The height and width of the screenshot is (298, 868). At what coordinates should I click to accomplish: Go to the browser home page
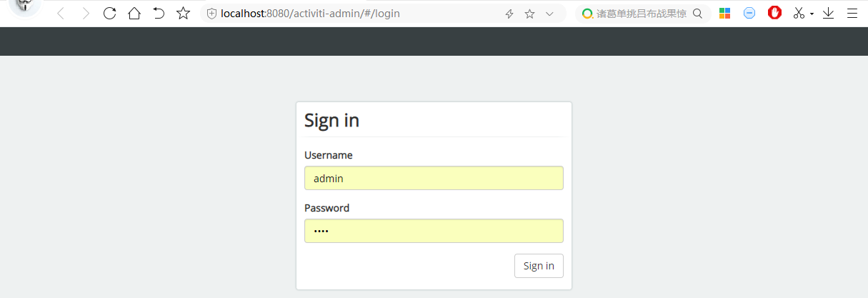pyautogui.click(x=134, y=14)
